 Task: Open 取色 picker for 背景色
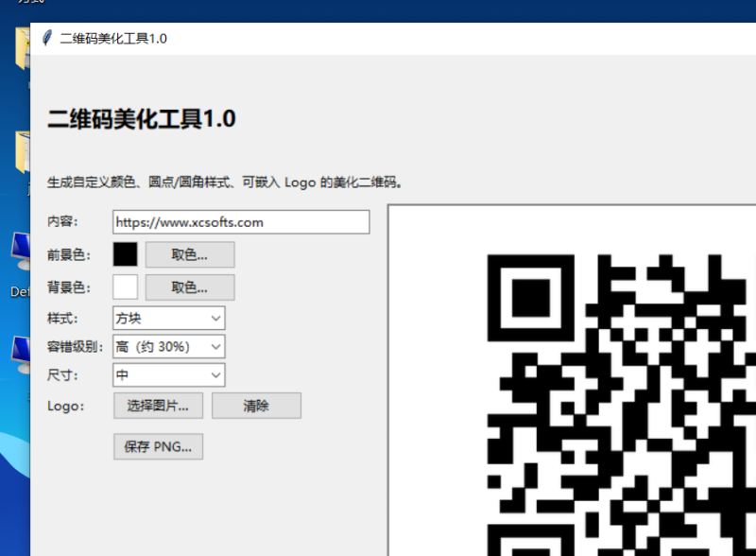click(190, 287)
